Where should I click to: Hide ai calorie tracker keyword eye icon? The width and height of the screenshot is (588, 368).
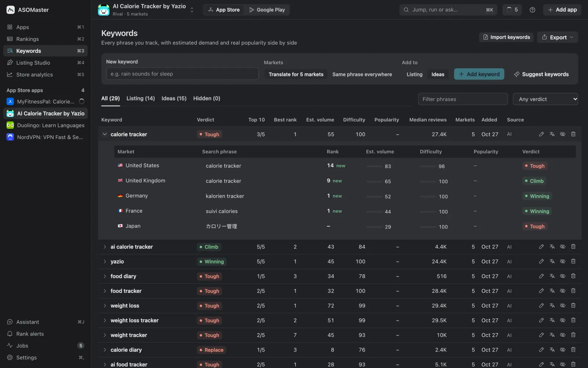[563, 247]
